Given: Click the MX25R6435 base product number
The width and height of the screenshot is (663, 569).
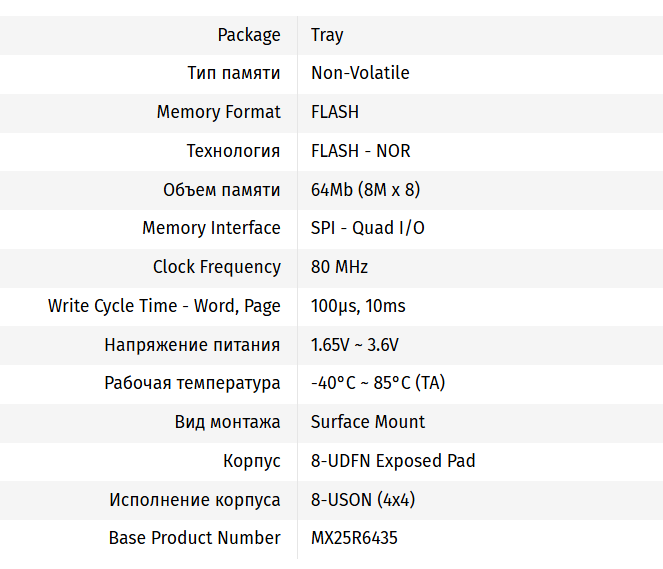Looking at the screenshot, I should pyautogui.click(x=354, y=538).
